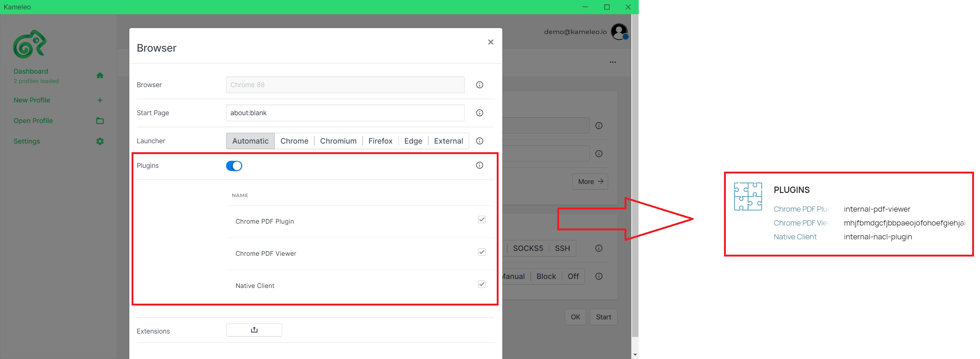This screenshot has width=980, height=359.
Task: Select the Chrome launcher option
Action: click(294, 141)
